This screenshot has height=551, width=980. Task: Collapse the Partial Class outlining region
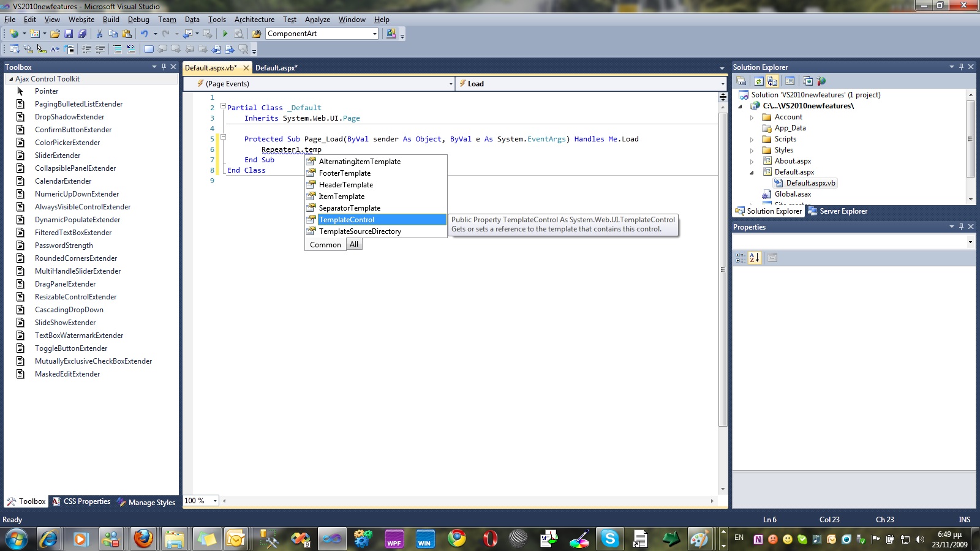223,106
